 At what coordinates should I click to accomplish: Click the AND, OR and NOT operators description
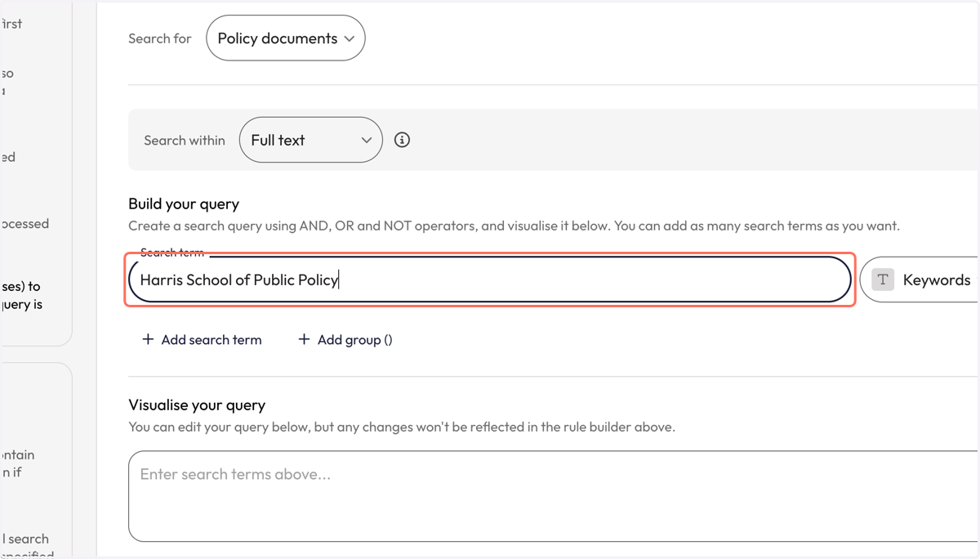[514, 226]
